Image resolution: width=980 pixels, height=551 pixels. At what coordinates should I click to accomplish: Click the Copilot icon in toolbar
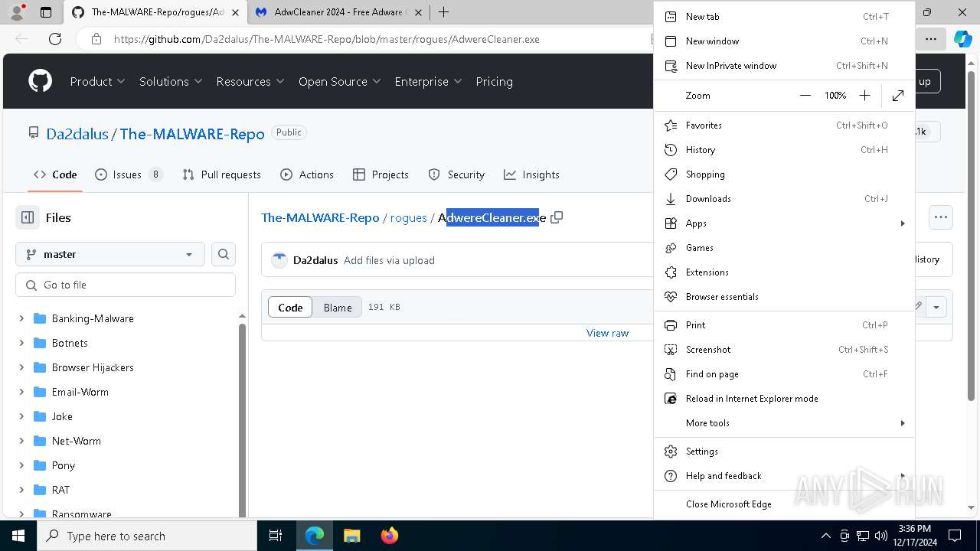962,39
